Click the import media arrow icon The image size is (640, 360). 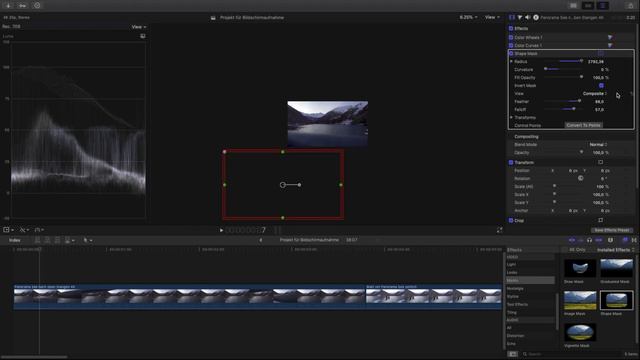point(8,5)
